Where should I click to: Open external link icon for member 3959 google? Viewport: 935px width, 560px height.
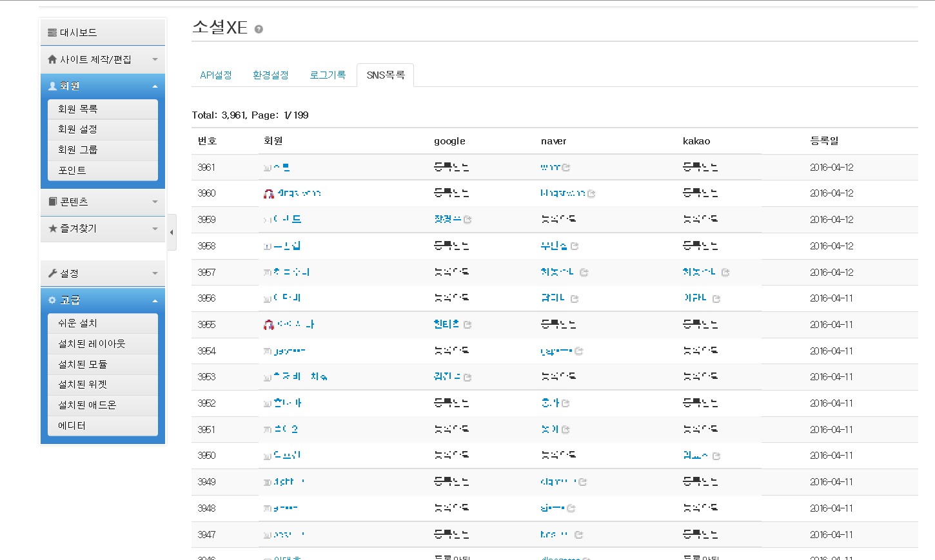[x=467, y=220]
